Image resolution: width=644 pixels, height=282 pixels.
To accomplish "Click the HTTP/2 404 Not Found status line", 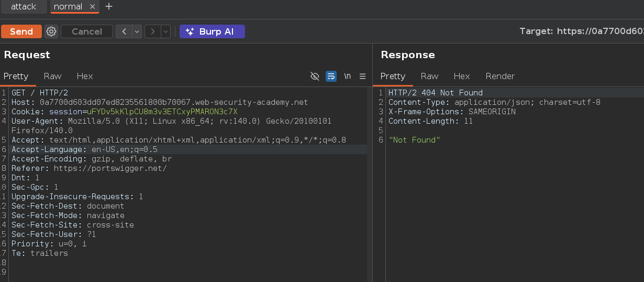I will point(436,93).
